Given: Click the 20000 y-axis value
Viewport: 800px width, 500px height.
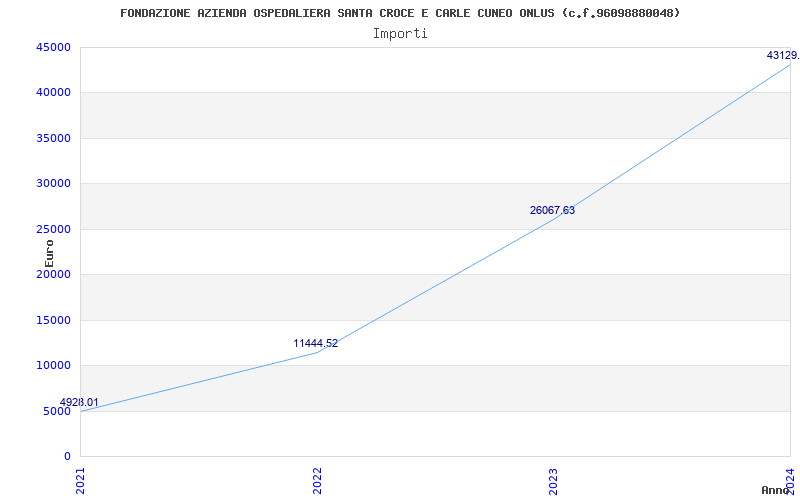Looking at the screenshot, I should [53, 274].
